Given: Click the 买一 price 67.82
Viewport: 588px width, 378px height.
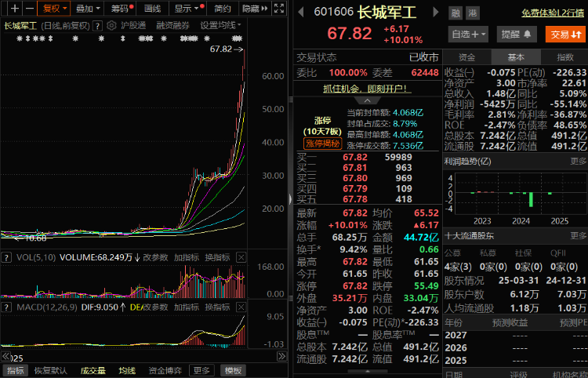Looking at the screenshot, I should pyautogui.click(x=355, y=157).
